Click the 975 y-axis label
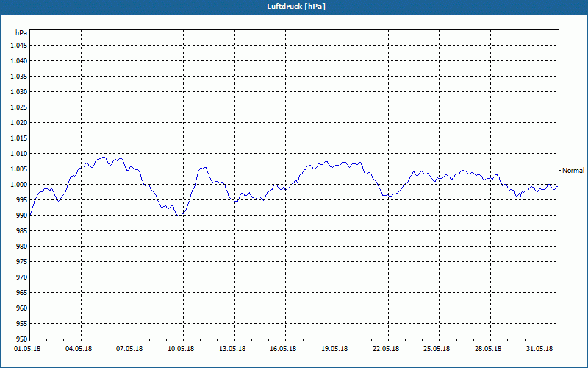The width and height of the screenshot is (588, 368). 23,262
